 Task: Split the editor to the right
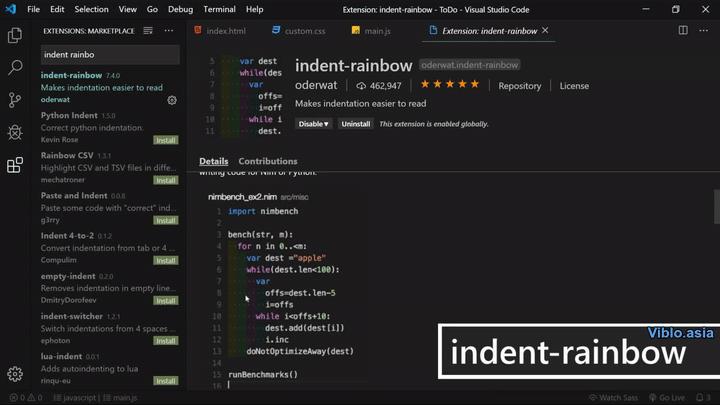pyautogui.click(x=683, y=30)
